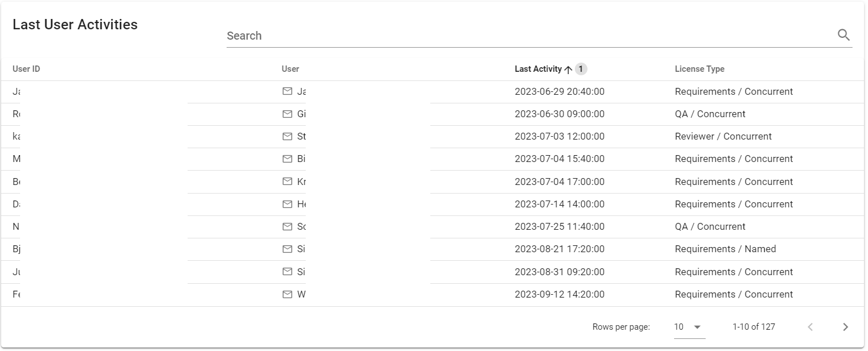The image size is (868, 351).
Task: Toggle the Last Activity sort arrow
Action: [x=568, y=70]
